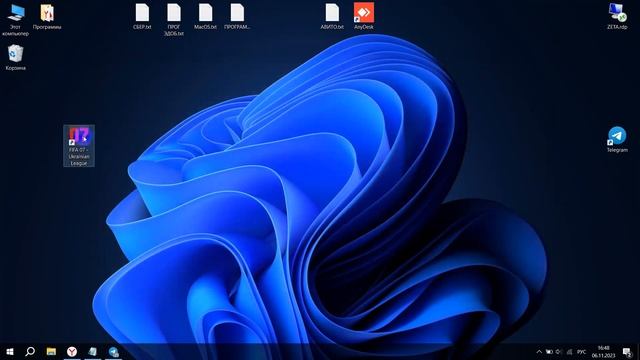Switch to the notepad-like app in taskbar
This screenshot has height=360, width=640.
click(x=93, y=351)
